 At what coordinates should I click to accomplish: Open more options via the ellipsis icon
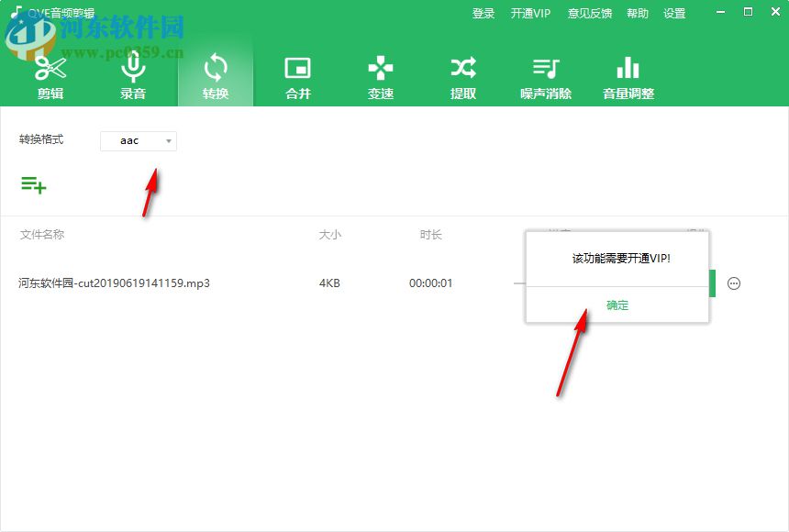(734, 283)
